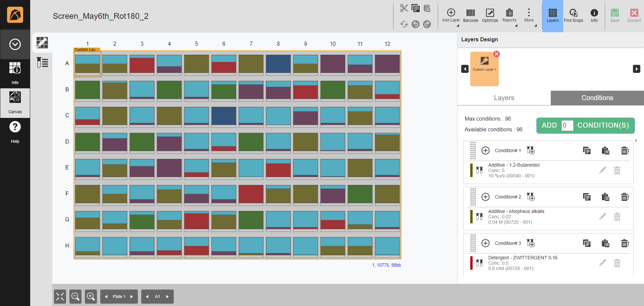Copy Condition# 1

coord(587,150)
